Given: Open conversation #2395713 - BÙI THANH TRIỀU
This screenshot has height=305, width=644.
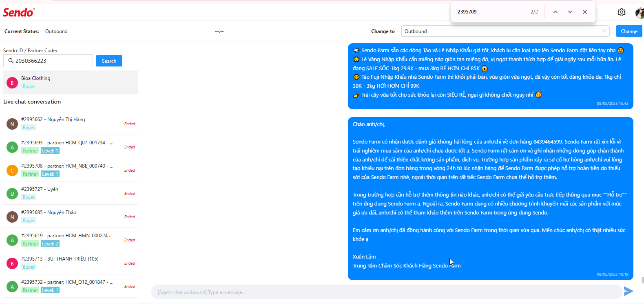Looking at the screenshot, I should coord(71,263).
